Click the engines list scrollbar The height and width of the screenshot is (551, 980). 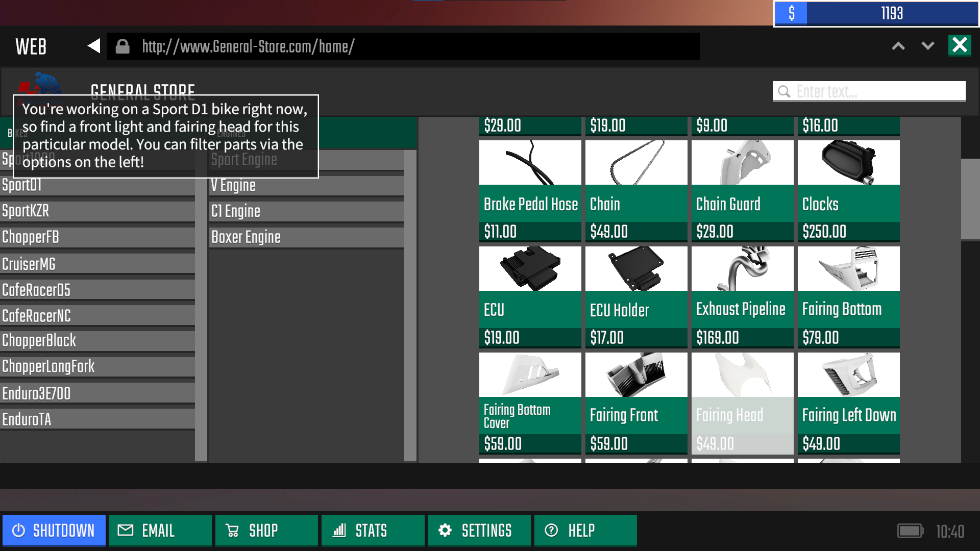tap(410, 306)
